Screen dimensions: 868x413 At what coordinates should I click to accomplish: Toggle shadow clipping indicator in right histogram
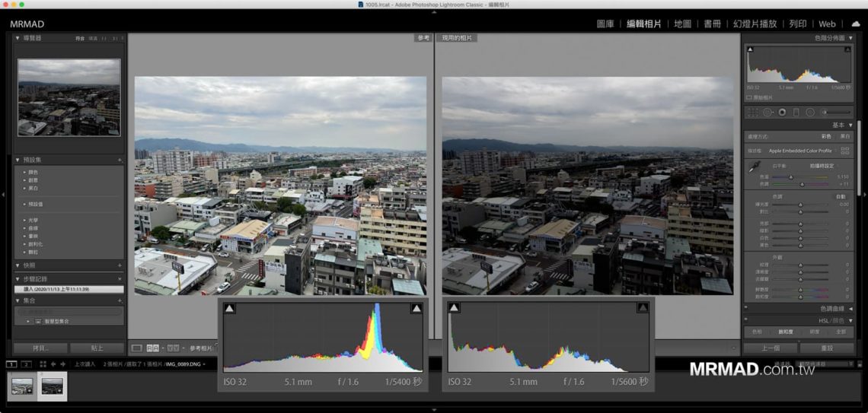point(454,307)
